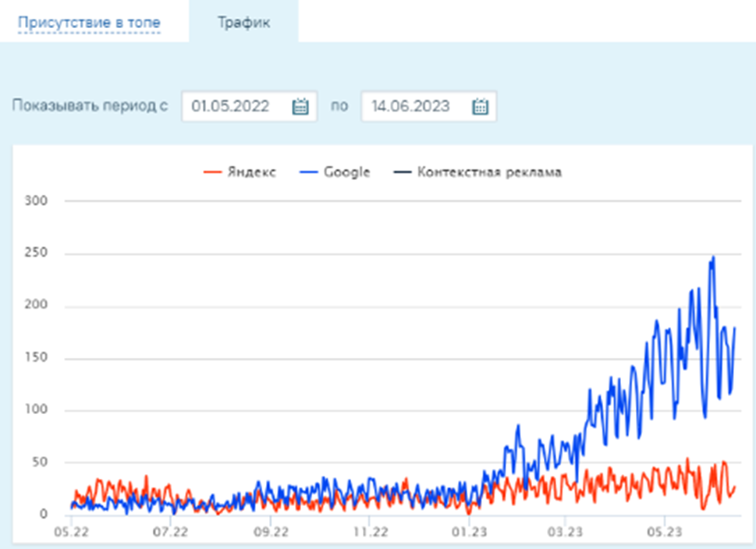Click y-axis value 150
The height and width of the screenshot is (549, 756).
tap(36, 357)
